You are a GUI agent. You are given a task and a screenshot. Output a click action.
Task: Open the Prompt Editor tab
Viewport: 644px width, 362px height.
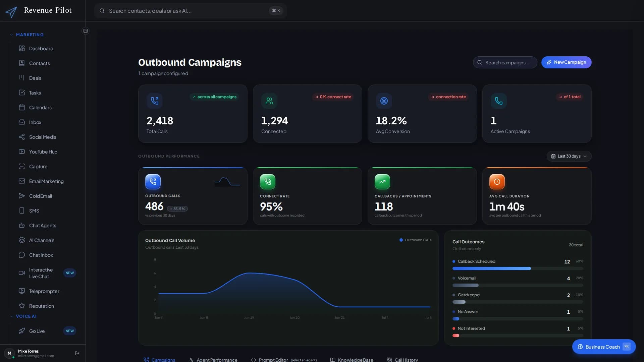[x=284, y=360]
